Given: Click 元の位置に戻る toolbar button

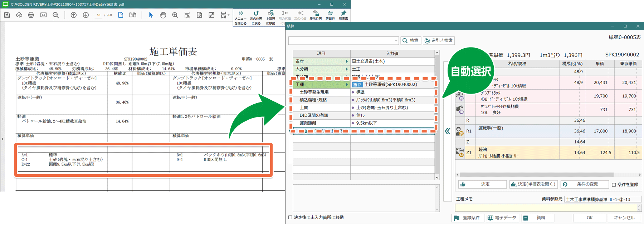Looking at the screenshot, I should click(256, 17).
